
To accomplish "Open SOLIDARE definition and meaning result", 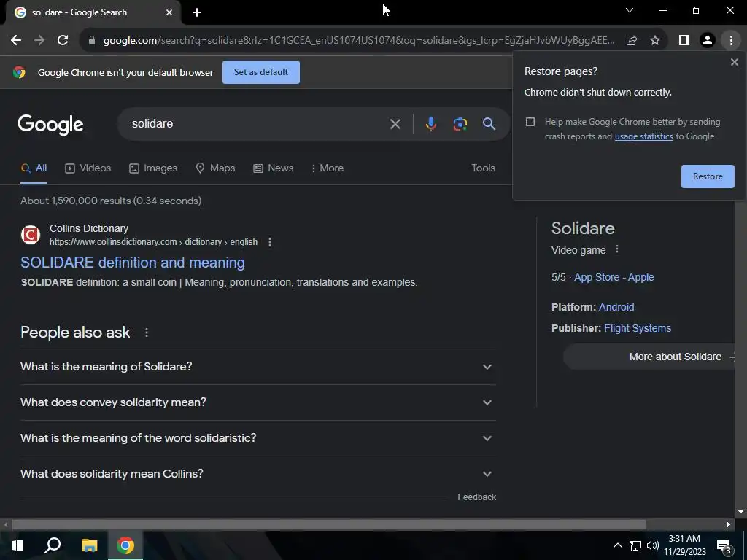I will coord(133,262).
